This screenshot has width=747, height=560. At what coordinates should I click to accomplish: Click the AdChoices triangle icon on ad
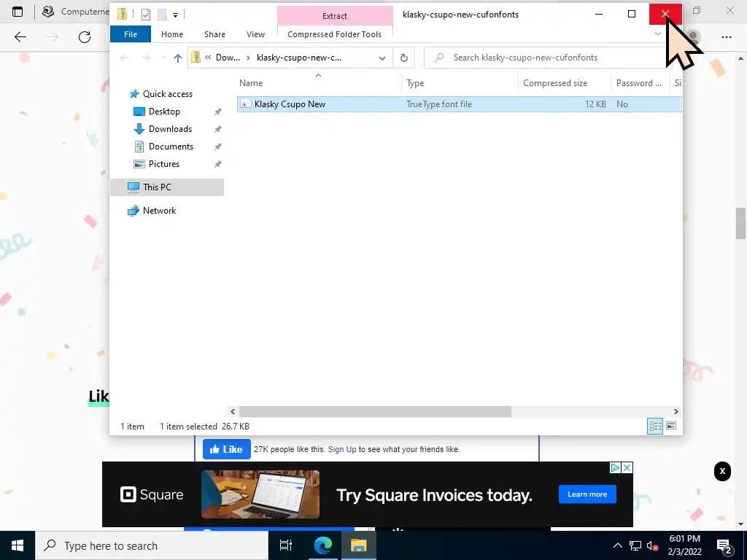tap(616, 467)
